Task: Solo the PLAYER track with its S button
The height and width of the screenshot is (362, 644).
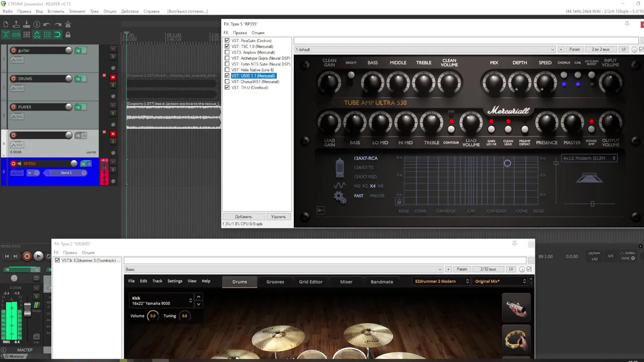Action: click(x=113, y=113)
